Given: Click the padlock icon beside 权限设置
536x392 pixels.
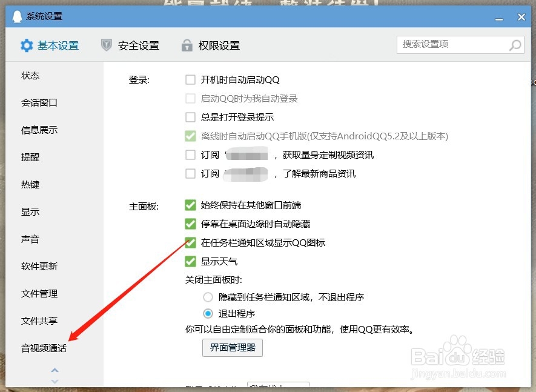Looking at the screenshot, I should [x=187, y=45].
